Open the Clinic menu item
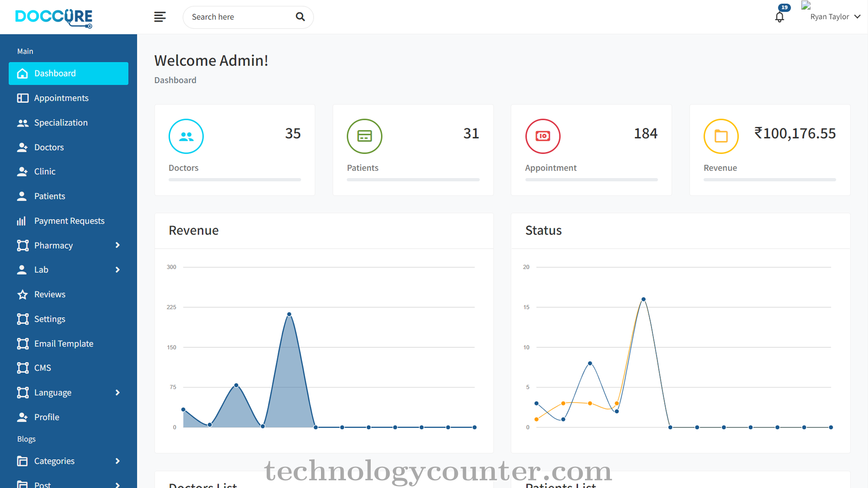Screen dimensions: 868x488 pyautogui.click(x=68, y=172)
